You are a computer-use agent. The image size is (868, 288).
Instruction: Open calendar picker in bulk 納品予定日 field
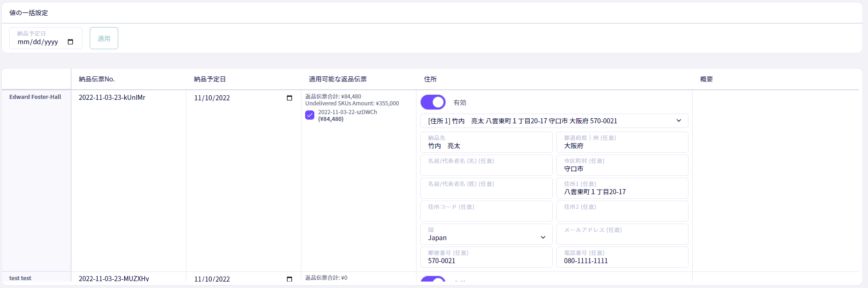tap(70, 42)
